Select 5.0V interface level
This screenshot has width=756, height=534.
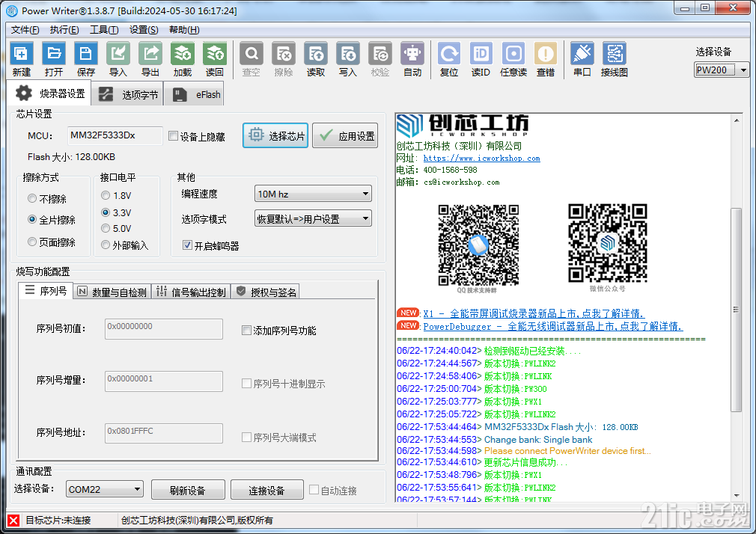coord(106,228)
